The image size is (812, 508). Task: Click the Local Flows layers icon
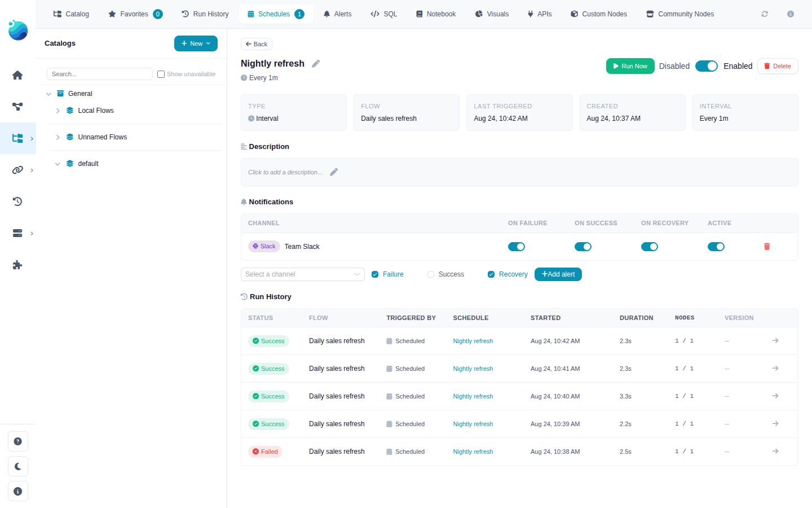[x=70, y=111]
